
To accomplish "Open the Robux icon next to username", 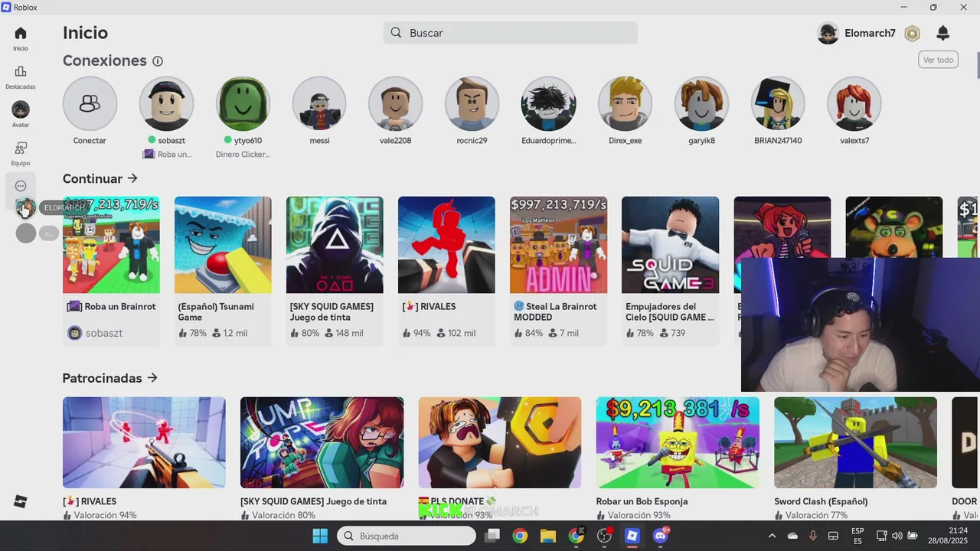I will click(912, 34).
